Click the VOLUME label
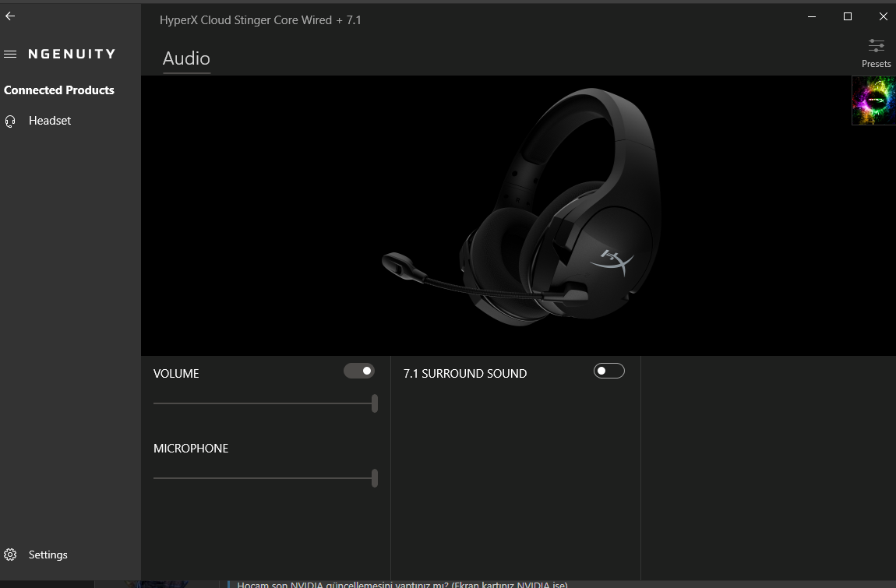Screen dimensions: 896x588 [x=176, y=374]
